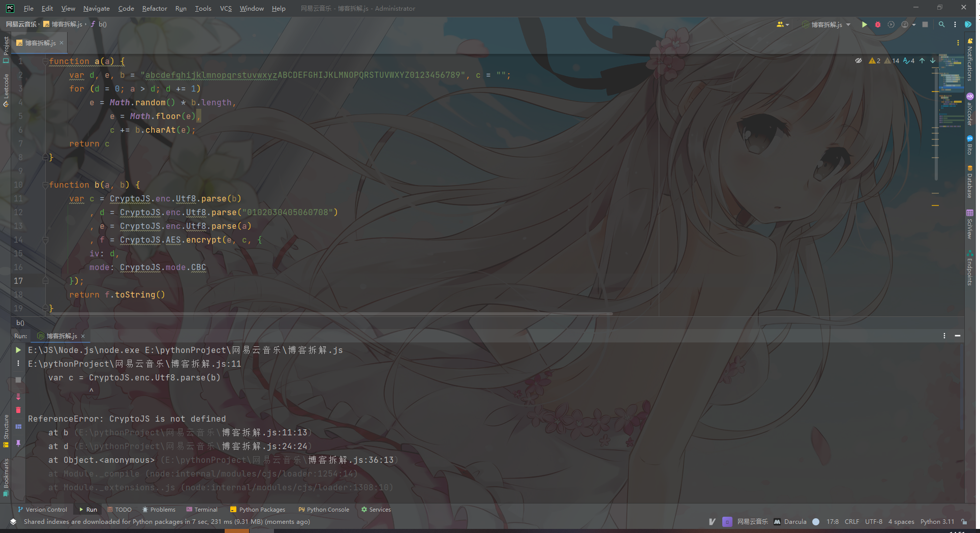Collapse encrypt options fold on line 14
980x533 pixels.
45,240
